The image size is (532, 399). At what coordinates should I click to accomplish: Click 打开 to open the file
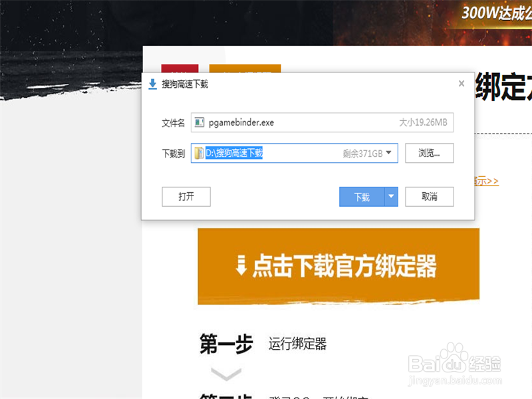186,197
